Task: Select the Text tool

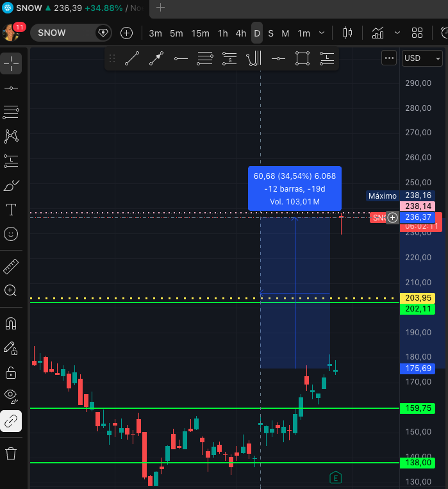Action: click(11, 210)
